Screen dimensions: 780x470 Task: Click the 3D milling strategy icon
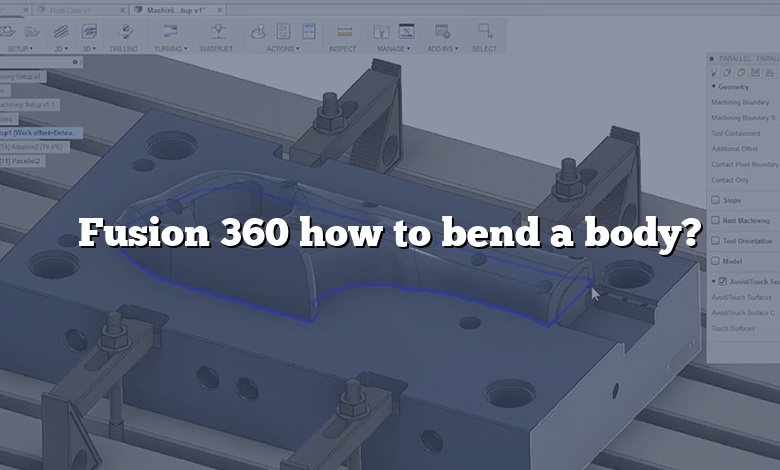coord(89,32)
